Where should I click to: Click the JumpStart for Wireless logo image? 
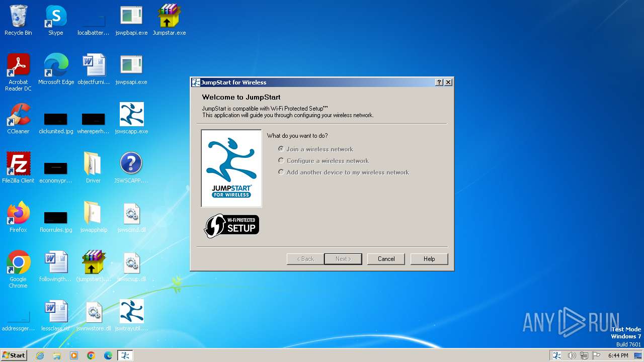click(x=231, y=168)
